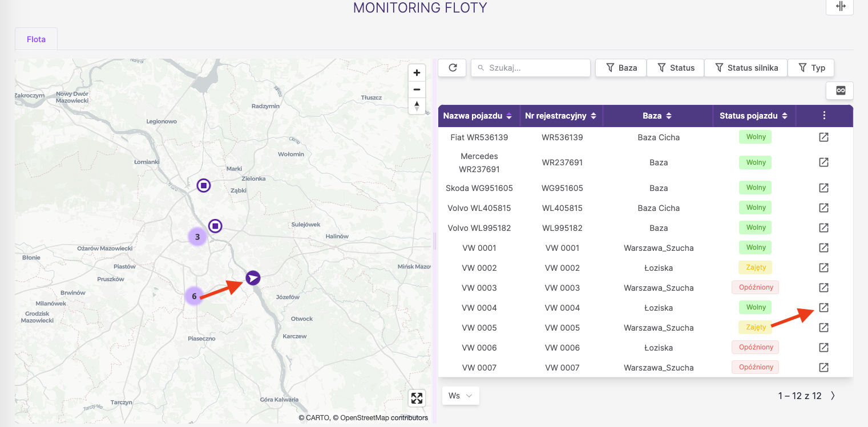
Task: Open details for VW 0005
Action: tap(823, 328)
